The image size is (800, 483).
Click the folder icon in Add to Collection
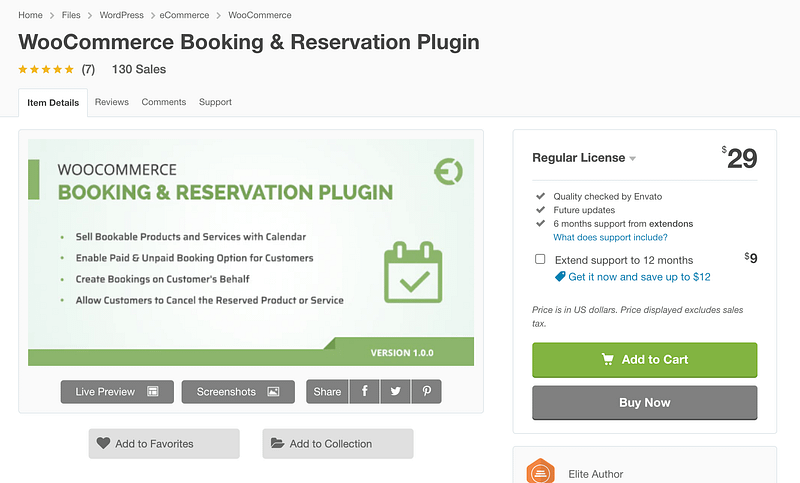(x=277, y=444)
